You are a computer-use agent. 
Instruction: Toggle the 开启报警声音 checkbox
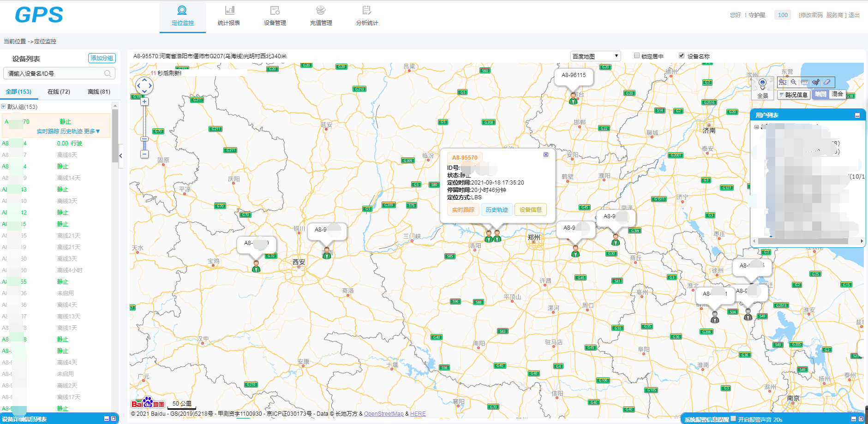tap(733, 419)
